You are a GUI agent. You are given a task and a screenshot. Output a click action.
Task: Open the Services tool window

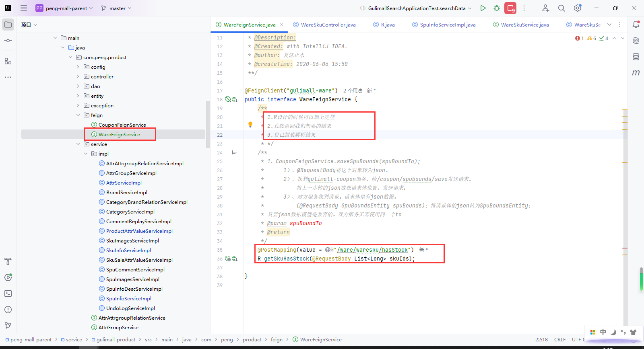coord(8,277)
